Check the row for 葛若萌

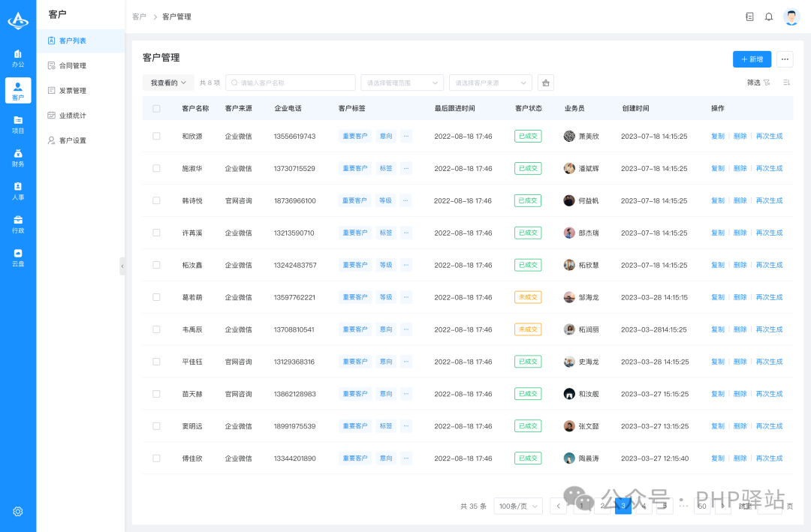point(156,297)
